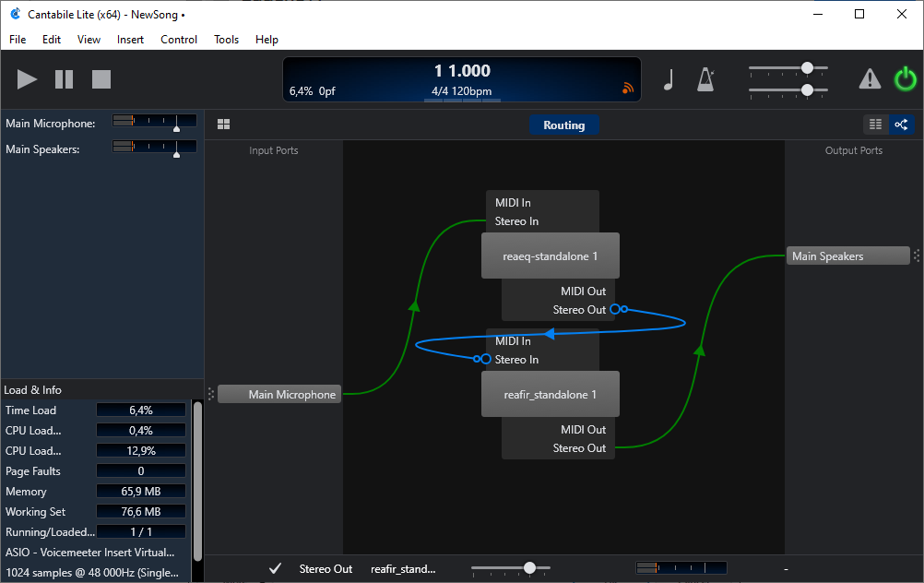This screenshot has height=583, width=924.
Task: Click the CPU Load value 0,4%
Action: tap(141, 430)
